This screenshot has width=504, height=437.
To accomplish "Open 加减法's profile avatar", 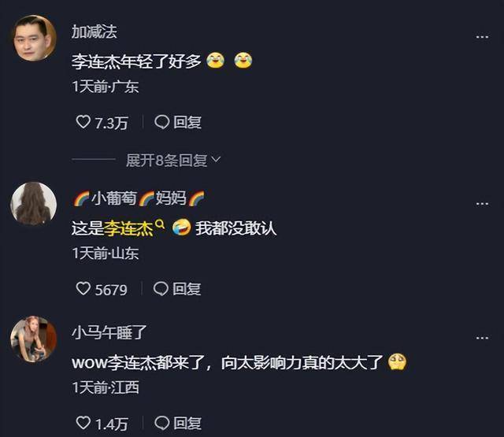I will 34,38.
